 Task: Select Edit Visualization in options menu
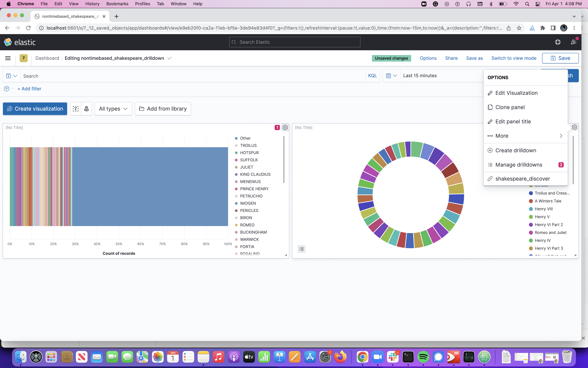(525, 93)
